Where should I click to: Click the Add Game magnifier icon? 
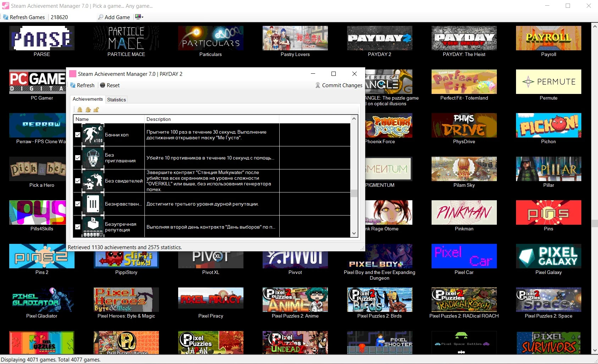101,17
